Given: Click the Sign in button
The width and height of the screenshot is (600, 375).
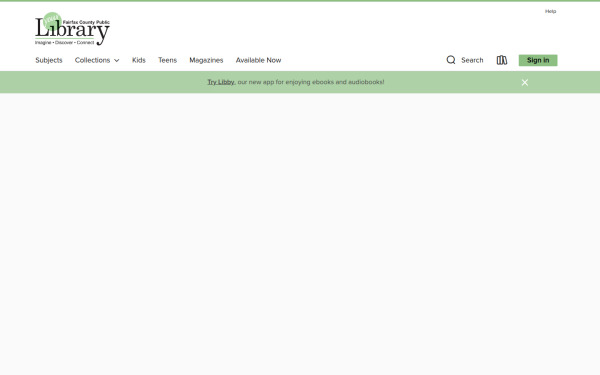Looking at the screenshot, I should pos(538,60).
